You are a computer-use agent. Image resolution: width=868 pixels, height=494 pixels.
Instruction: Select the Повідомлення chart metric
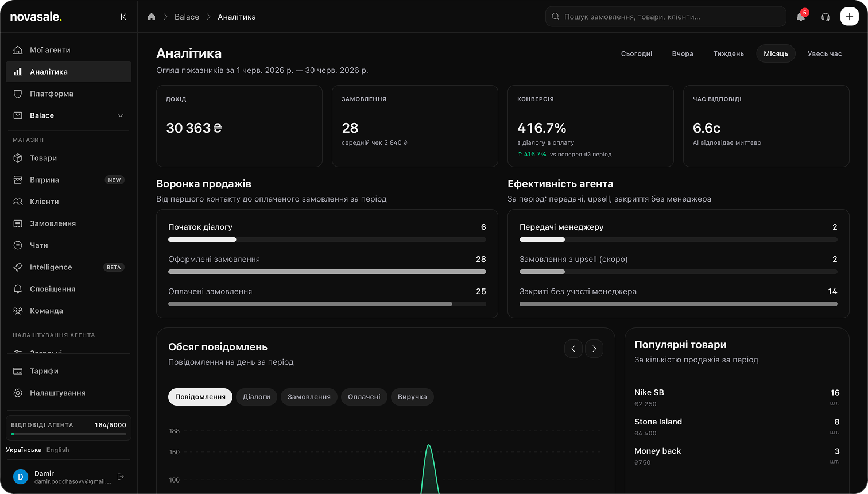[x=200, y=397]
